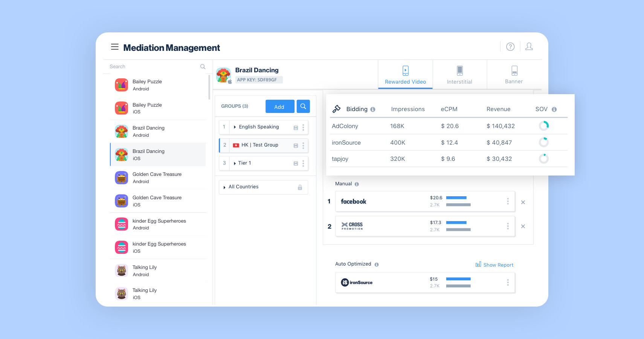Screen dimensions: 644x339
Task: Toggle the M badge on HK Test Group
Action: (x=295, y=145)
